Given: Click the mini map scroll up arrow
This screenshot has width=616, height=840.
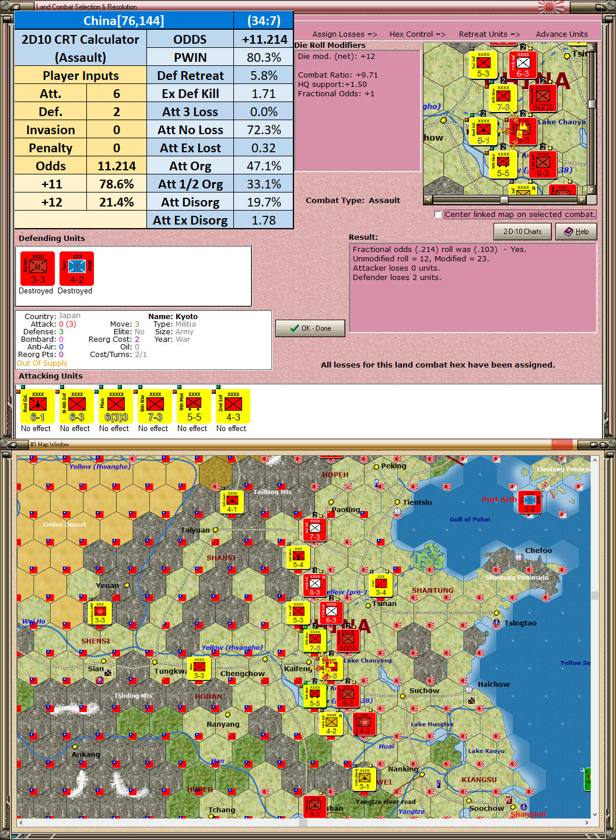Looking at the screenshot, I should pyautogui.click(x=591, y=47).
